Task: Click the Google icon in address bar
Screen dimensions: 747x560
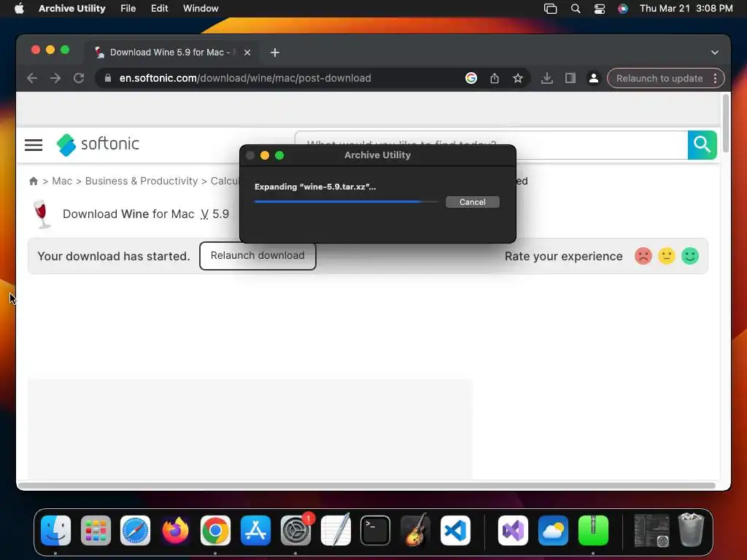Action: click(x=471, y=78)
